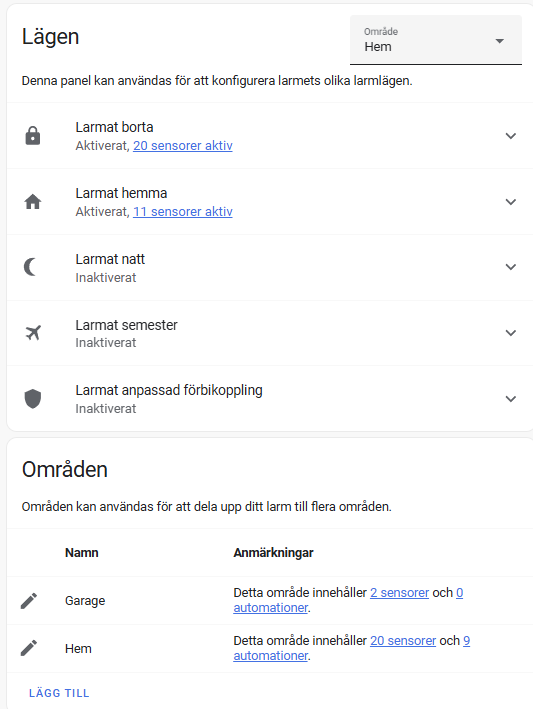Expand the Larmat semester chevron
The width and height of the screenshot is (533, 709).
(x=510, y=333)
